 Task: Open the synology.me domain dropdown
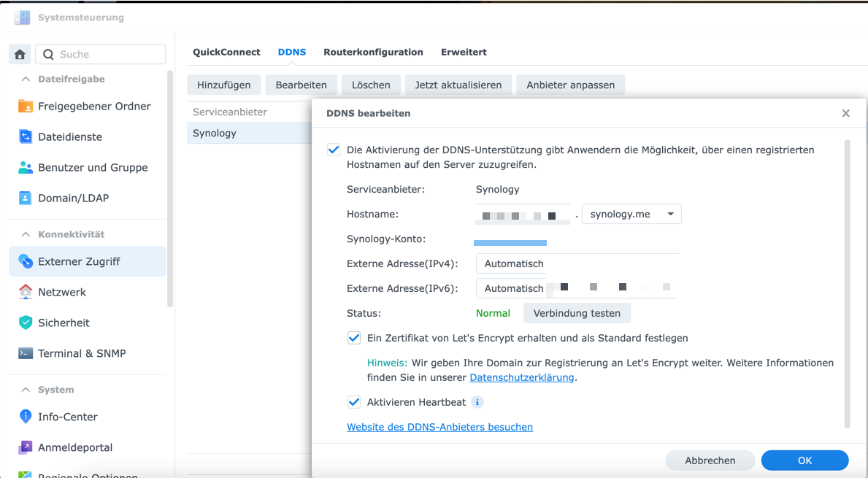pos(631,214)
